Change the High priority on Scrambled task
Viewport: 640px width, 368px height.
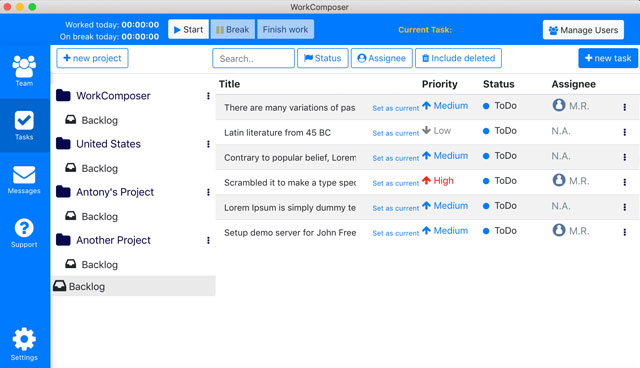coord(438,180)
